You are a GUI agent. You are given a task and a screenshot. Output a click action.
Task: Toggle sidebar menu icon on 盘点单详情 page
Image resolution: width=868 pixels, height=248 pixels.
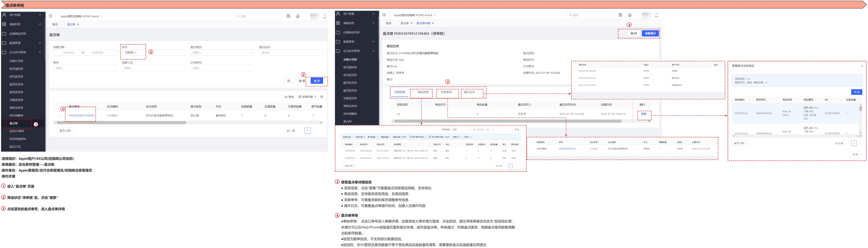click(384, 15)
